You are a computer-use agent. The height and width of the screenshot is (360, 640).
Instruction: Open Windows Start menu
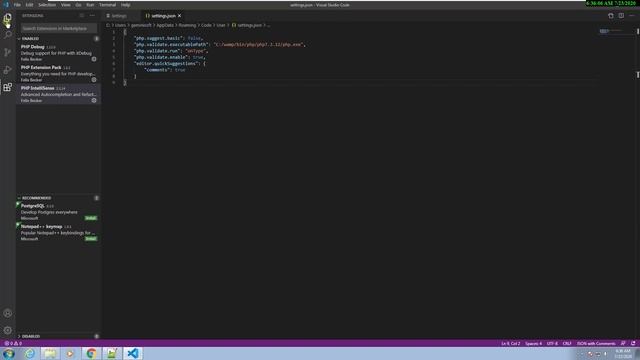[x=9, y=353]
